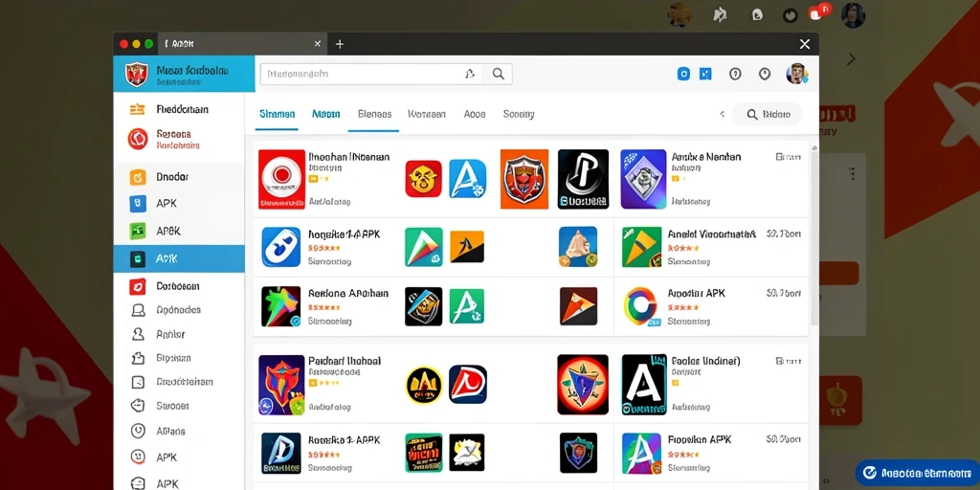Open the red D logo app icon
The height and width of the screenshot is (490, 980).
pyautogui.click(x=468, y=385)
